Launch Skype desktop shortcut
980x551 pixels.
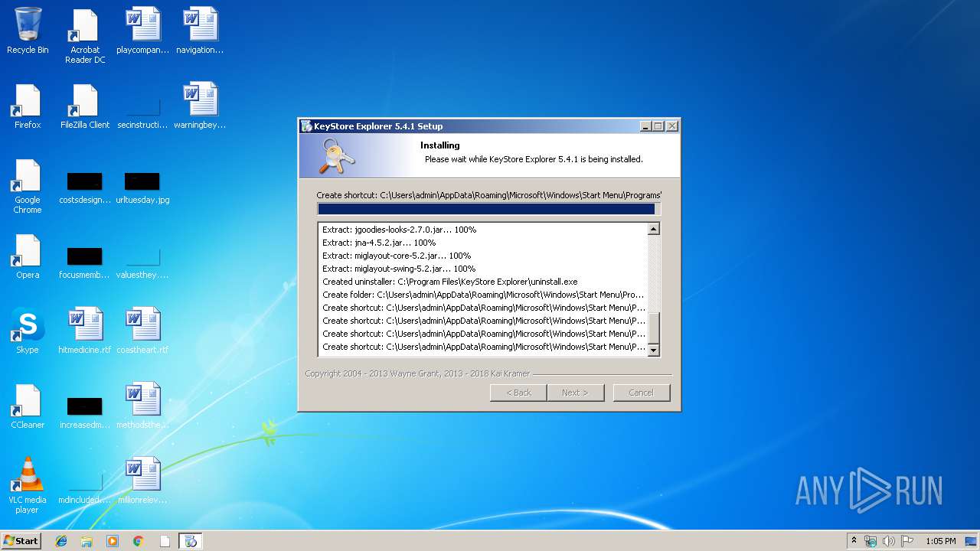click(x=28, y=331)
